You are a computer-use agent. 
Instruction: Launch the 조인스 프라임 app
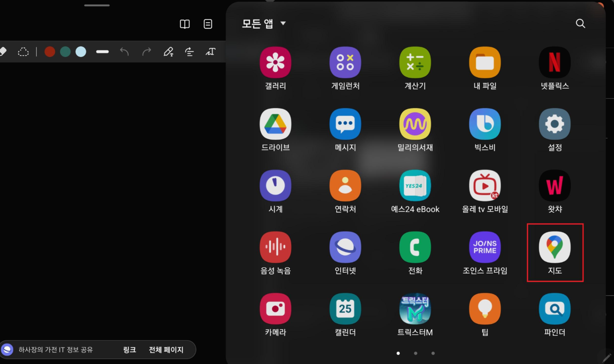coord(485,247)
